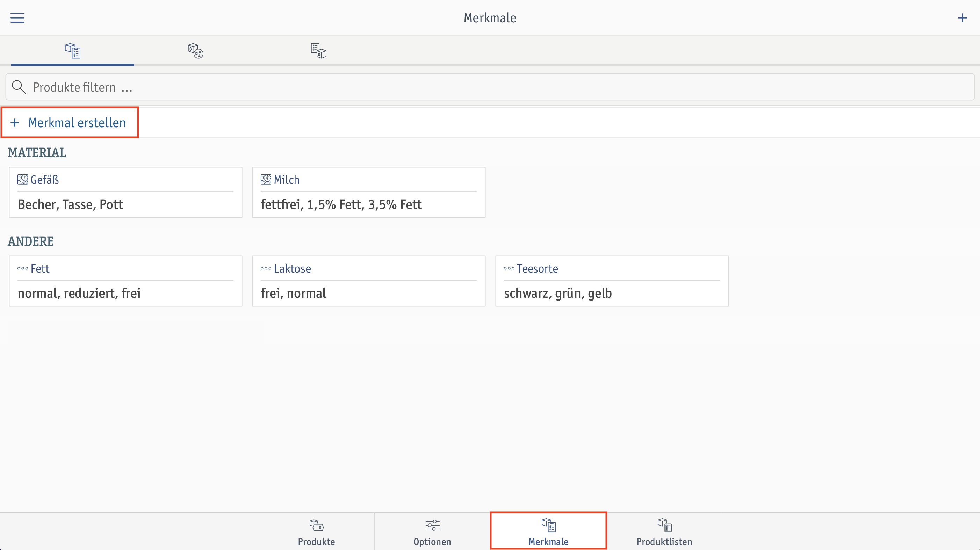
Task: Switch to the product shapes tab icon
Action: (x=195, y=51)
